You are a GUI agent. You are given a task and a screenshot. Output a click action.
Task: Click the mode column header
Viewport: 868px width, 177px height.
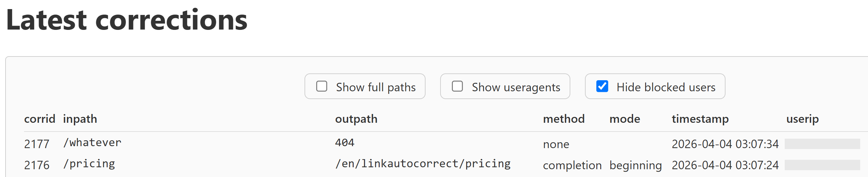pyautogui.click(x=625, y=119)
